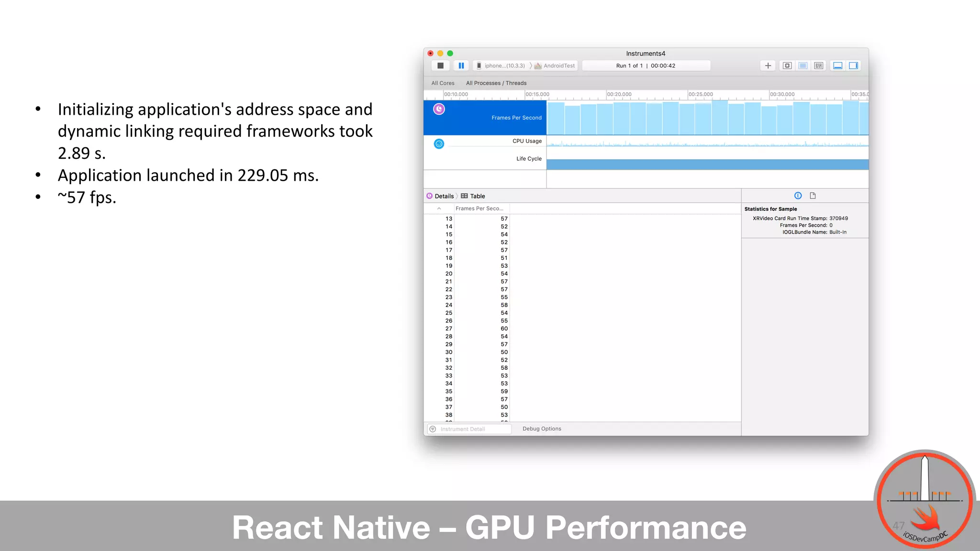Open Debug Options
Screen dimensions: 980x551
(542, 429)
